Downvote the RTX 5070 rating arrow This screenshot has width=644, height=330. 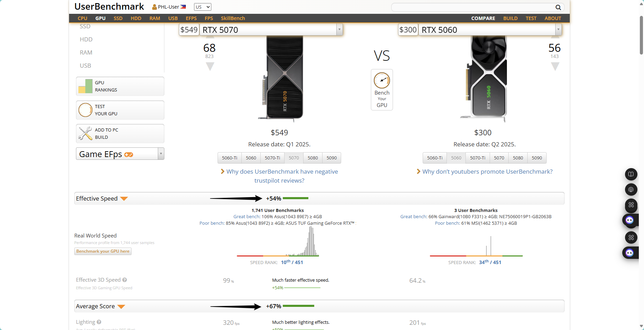(x=210, y=66)
